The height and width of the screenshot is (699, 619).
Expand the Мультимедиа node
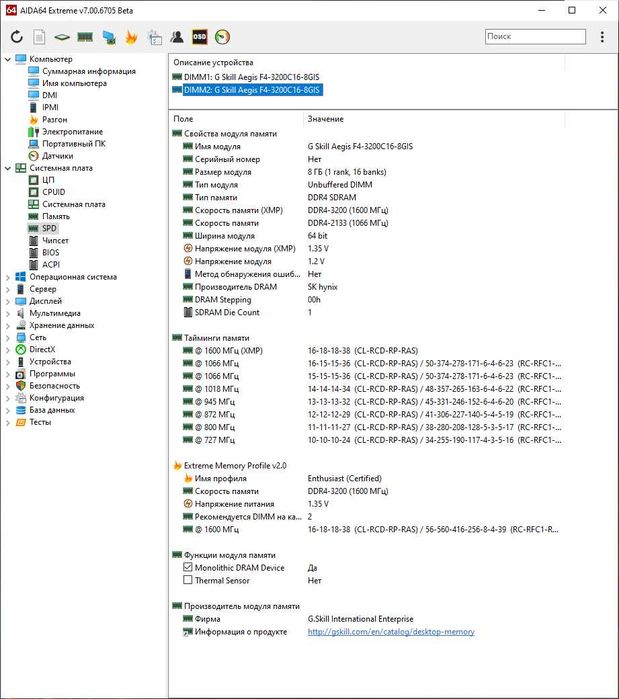(8, 313)
